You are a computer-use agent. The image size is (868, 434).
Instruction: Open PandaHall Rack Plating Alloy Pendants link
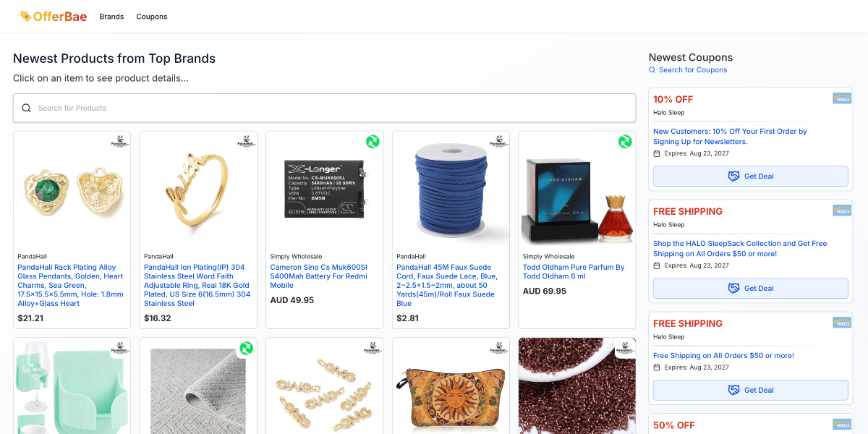[71, 285]
